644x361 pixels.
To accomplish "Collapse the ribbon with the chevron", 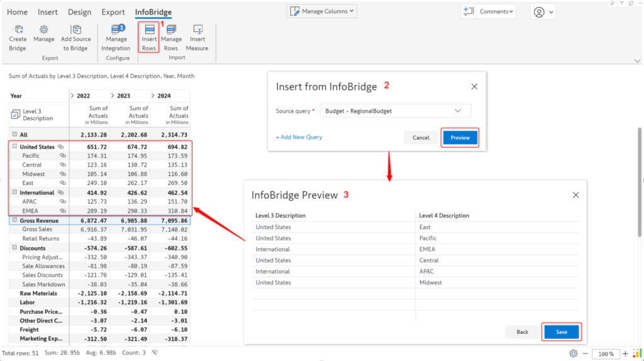I will pyautogui.click(x=637, y=61).
